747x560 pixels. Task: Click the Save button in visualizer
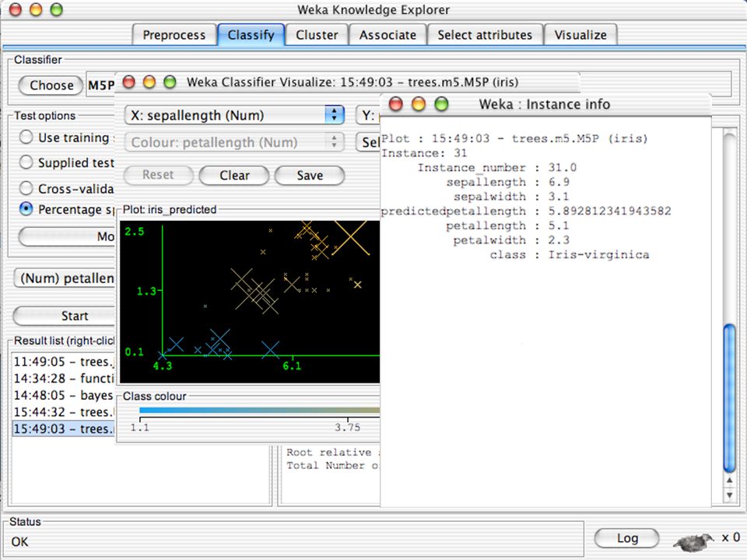tap(310, 175)
